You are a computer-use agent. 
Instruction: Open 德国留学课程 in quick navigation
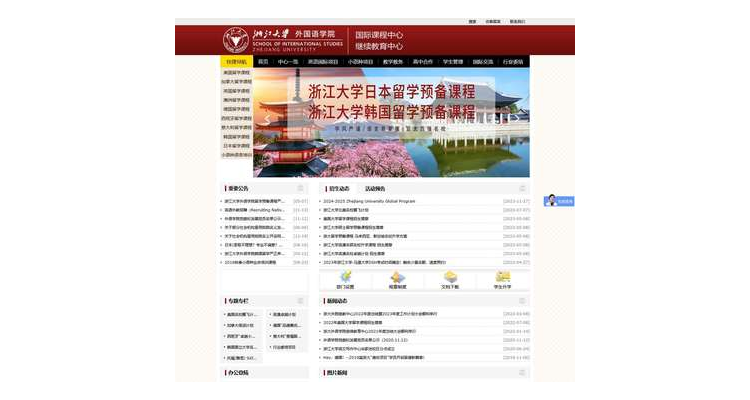[x=236, y=109]
